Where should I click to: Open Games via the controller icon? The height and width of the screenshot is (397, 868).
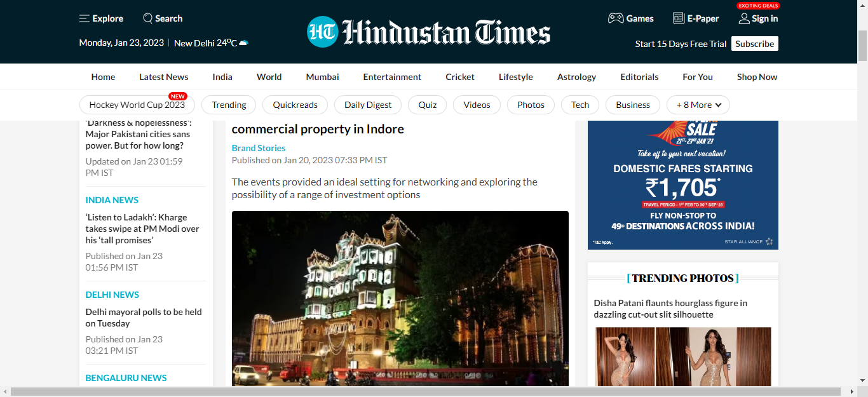(615, 18)
